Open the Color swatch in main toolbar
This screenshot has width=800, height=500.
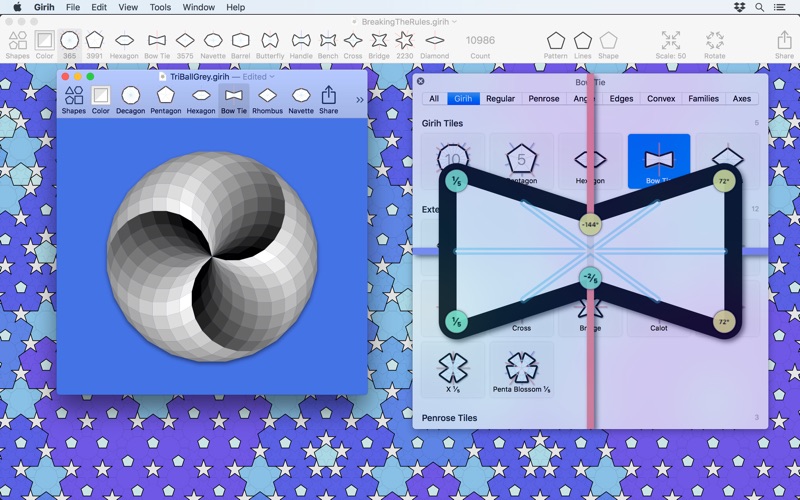click(44, 41)
